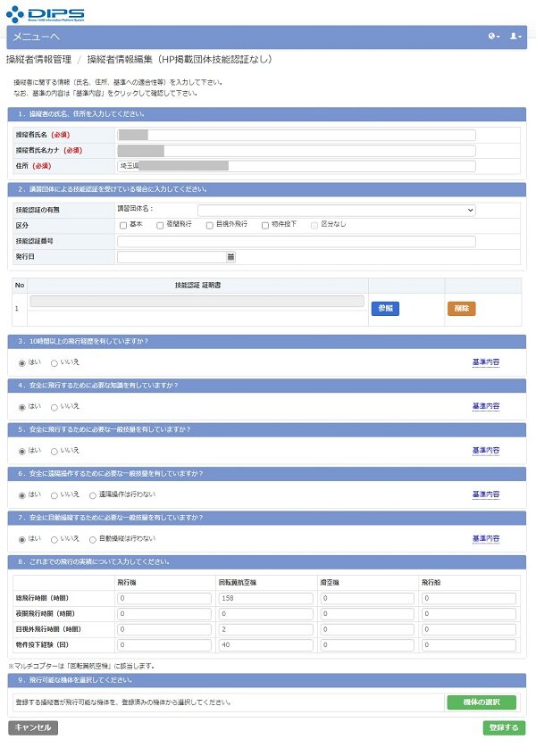Check the 物件投下 checkbox
This screenshot has width=536, height=756.
click(264, 225)
